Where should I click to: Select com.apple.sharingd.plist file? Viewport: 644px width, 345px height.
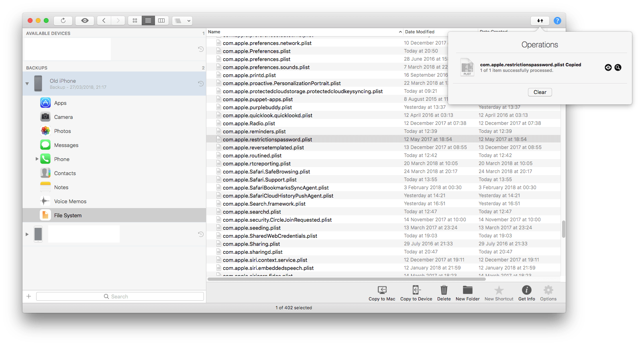click(253, 252)
